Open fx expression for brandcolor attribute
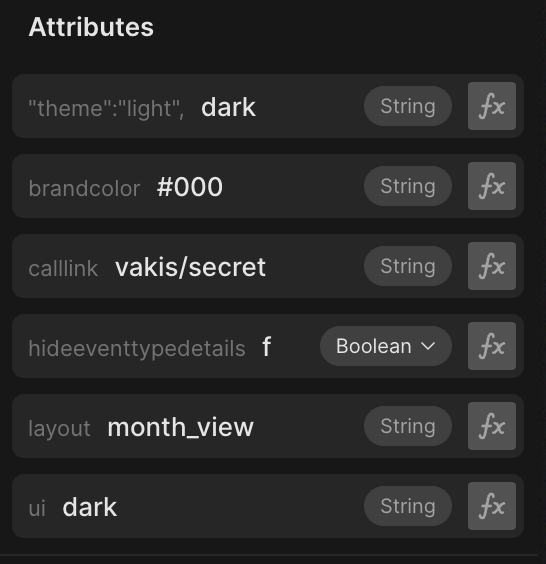Screen dimensions: 546x564 tap(492, 186)
